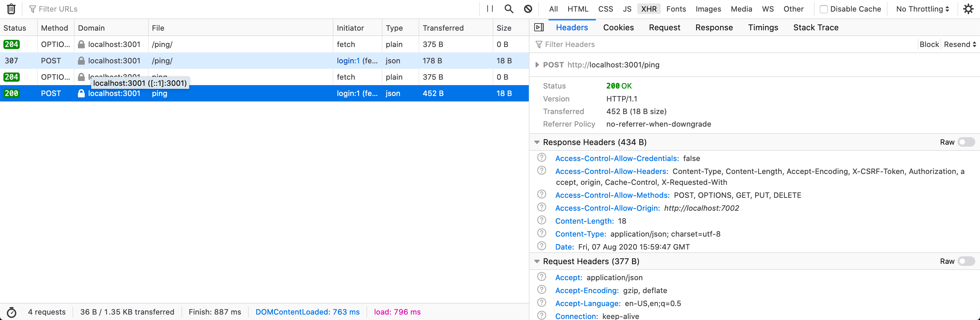Open request blocking panel icon
Screen dimensions: 980x320
(528, 9)
